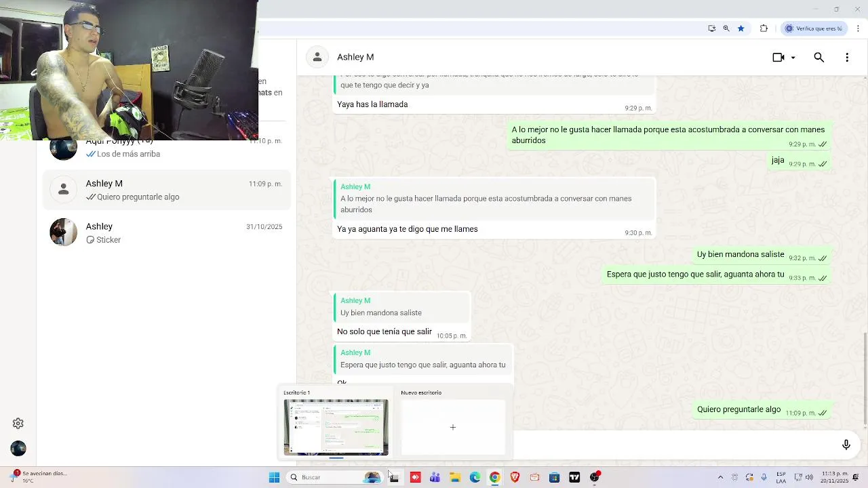Click message 'Ya ya aguanta ya te digo que me llames'
Viewport: 868px width, 488px height.
pyautogui.click(x=408, y=229)
